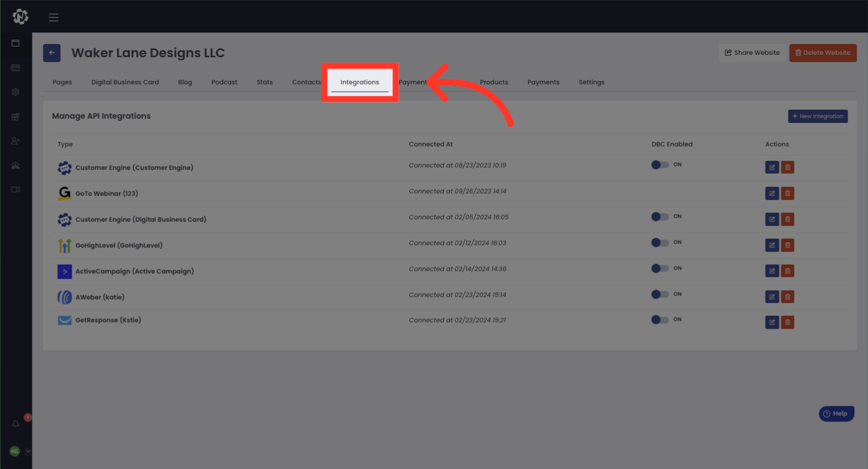
Task: Go to the Blog tab
Action: coord(185,82)
